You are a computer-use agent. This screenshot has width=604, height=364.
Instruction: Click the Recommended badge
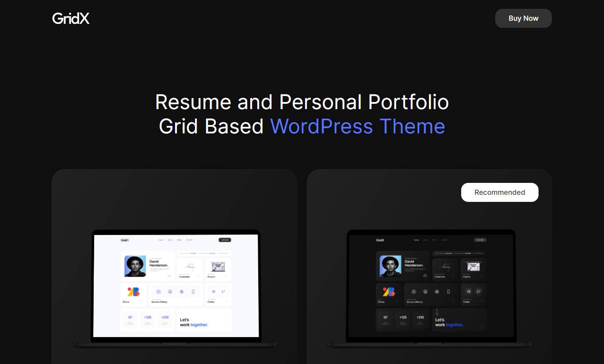point(500,192)
